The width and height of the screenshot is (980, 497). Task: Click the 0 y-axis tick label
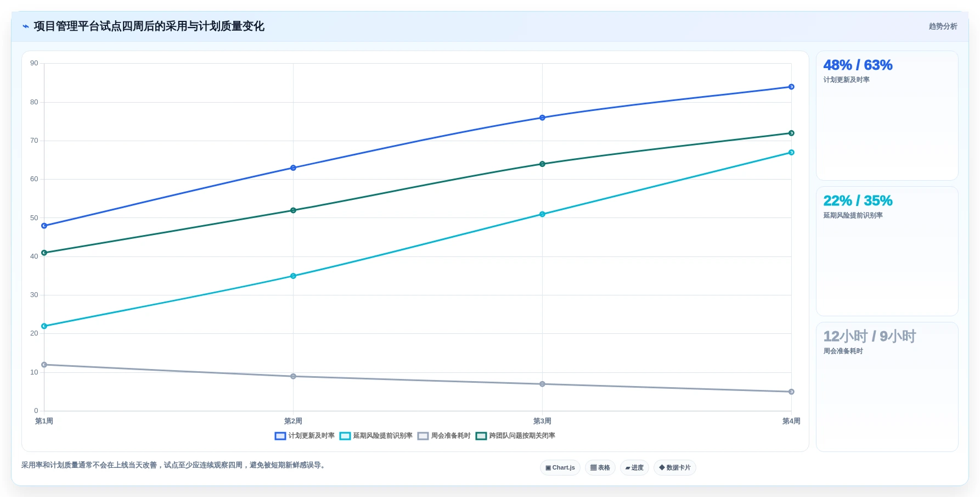pos(36,411)
